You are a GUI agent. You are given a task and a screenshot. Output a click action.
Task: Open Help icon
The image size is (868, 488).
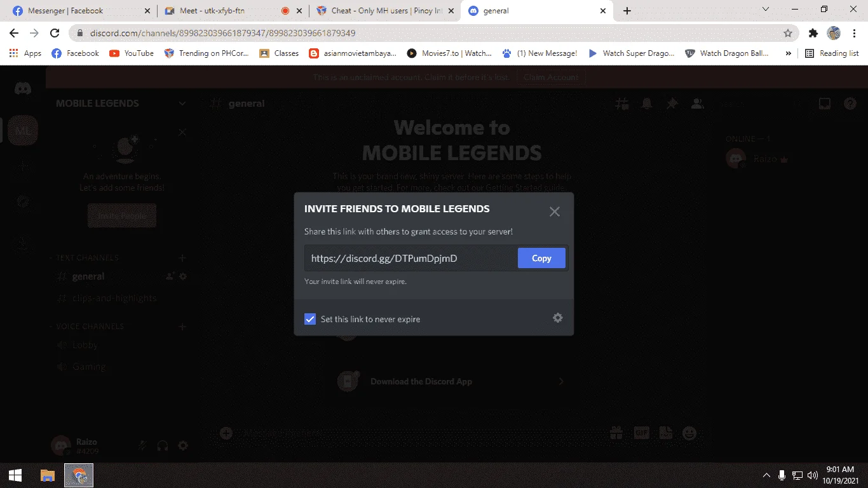850,104
